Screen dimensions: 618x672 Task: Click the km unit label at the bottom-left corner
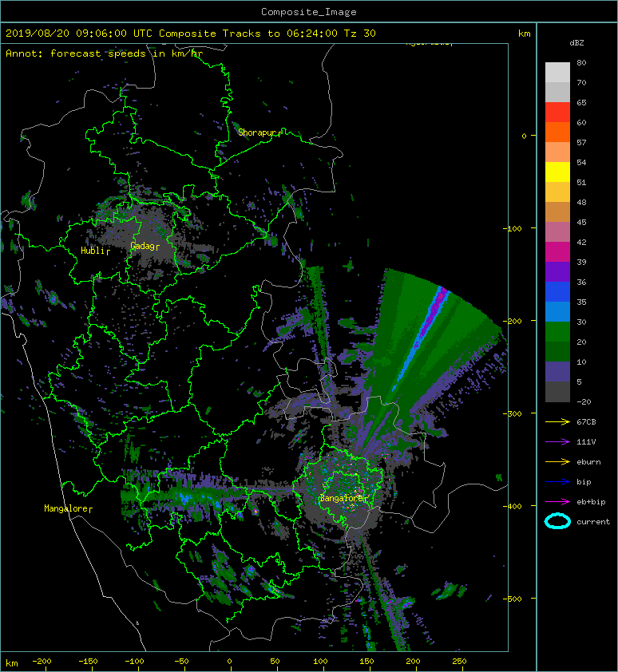tap(12, 663)
